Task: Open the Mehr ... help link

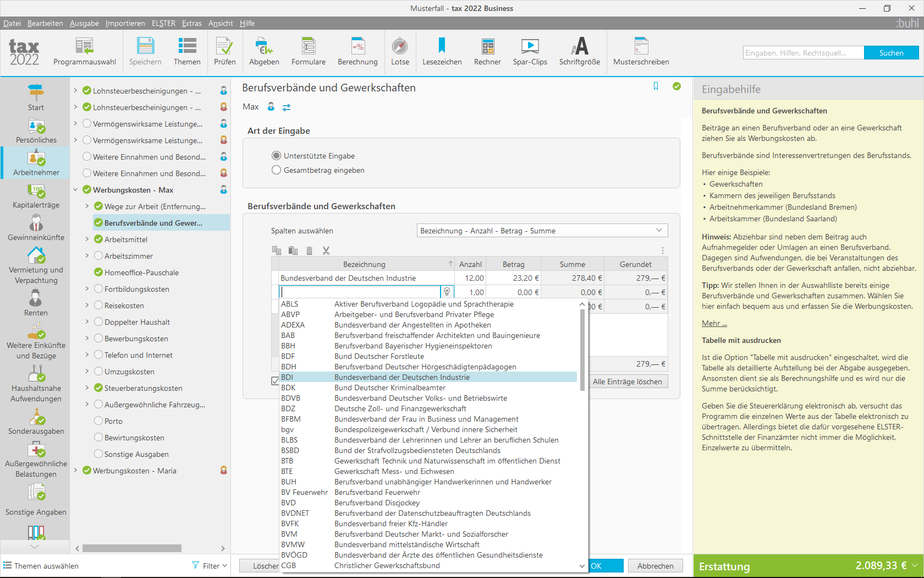Action: click(714, 323)
